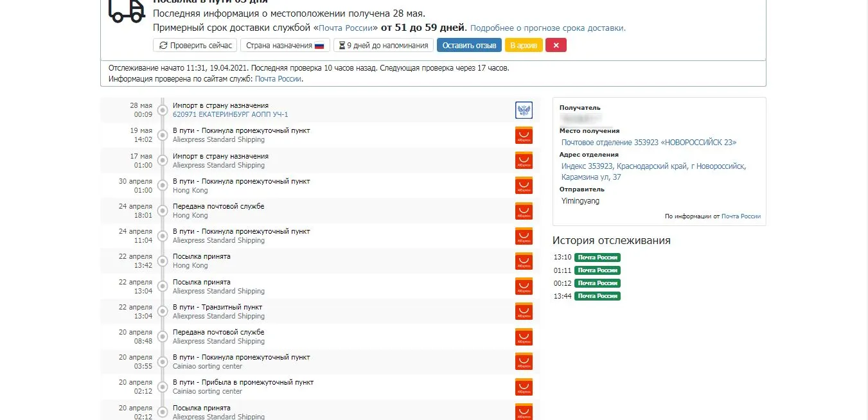The height and width of the screenshot is (420, 868).
Task: Click AliExpress icon for 17 мая 01:00
Action: click(524, 161)
